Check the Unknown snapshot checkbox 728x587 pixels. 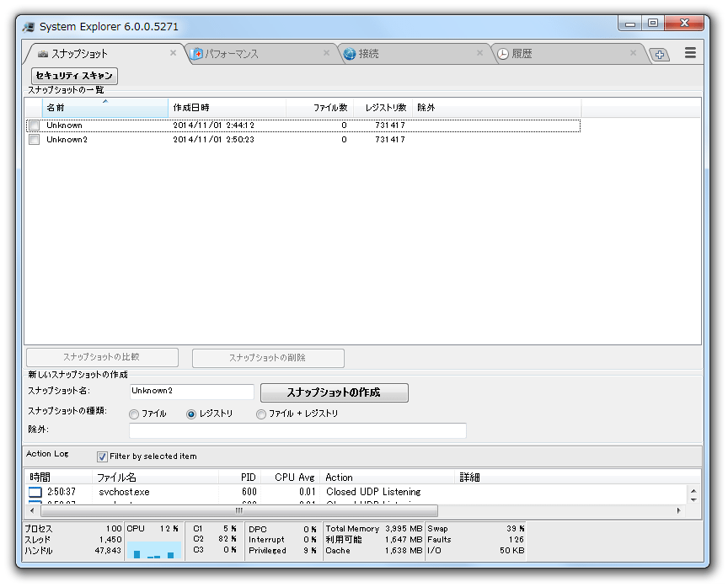tap(35, 125)
